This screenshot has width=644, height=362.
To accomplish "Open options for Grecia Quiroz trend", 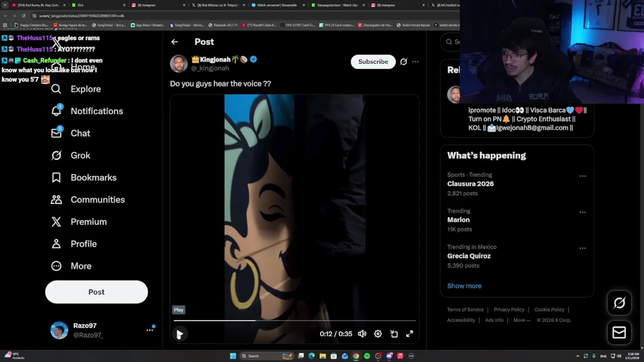I will pos(583,248).
